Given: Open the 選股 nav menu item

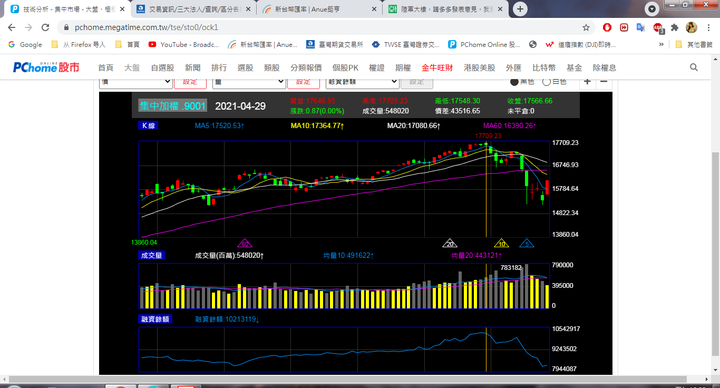Looking at the screenshot, I should coord(245,67).
